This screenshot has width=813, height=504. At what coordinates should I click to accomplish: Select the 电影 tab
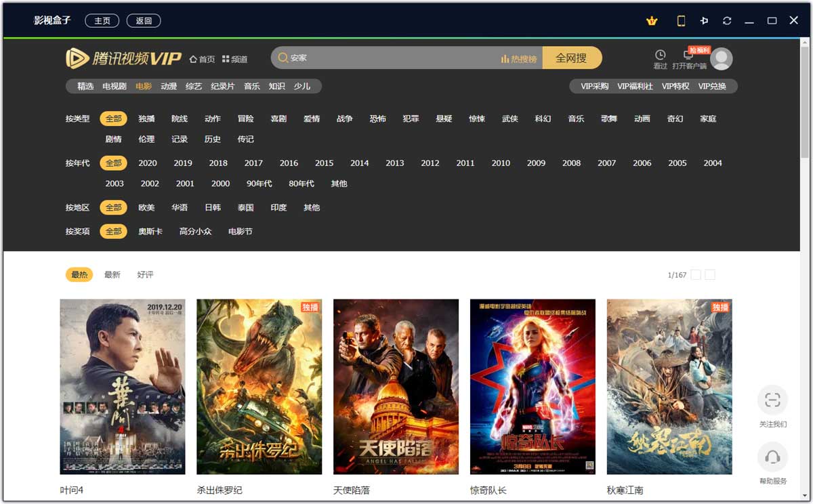coord(144,86)
